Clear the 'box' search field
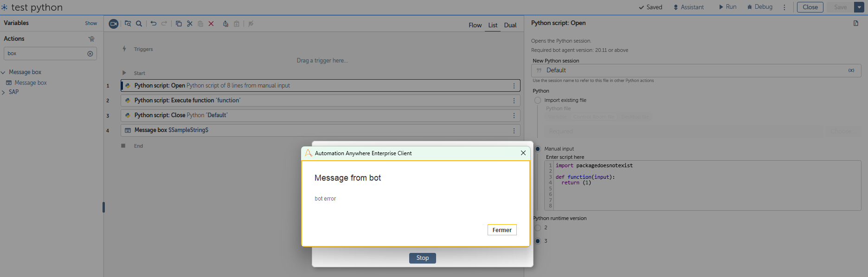This screenshot has height=277, width=868. [x=90, y=54]
